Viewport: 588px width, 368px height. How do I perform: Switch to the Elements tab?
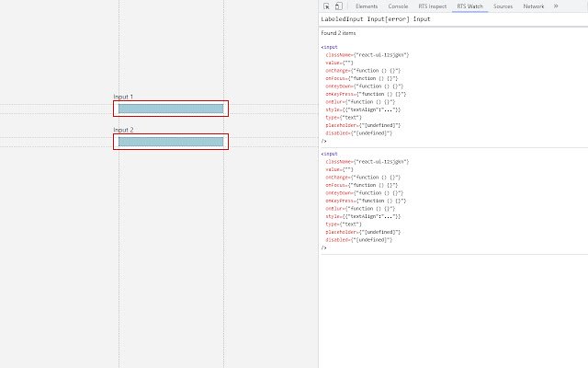point(367,6)
